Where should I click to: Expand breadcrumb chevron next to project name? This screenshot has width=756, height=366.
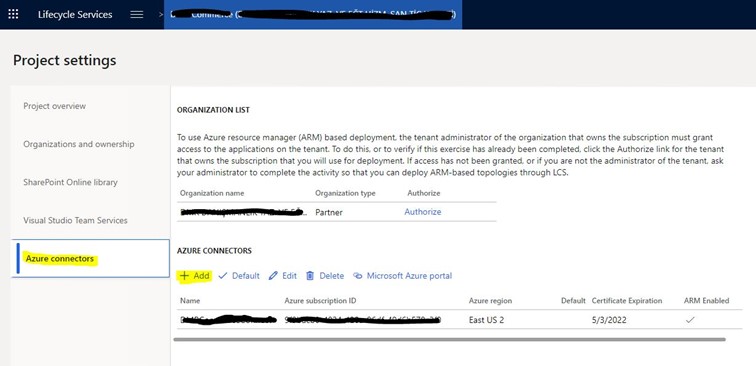[x=161, y=14]
